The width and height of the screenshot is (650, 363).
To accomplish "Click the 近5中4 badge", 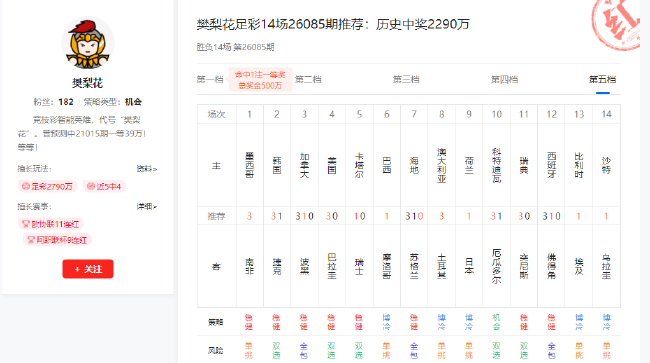I will click(104, 186).
